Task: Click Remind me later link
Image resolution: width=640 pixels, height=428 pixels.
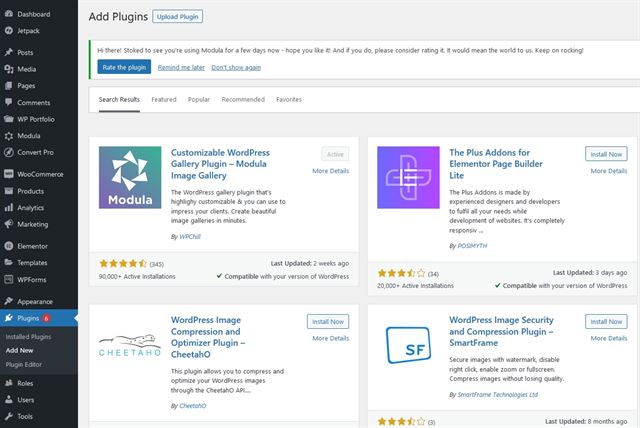Action: point(181,68)
